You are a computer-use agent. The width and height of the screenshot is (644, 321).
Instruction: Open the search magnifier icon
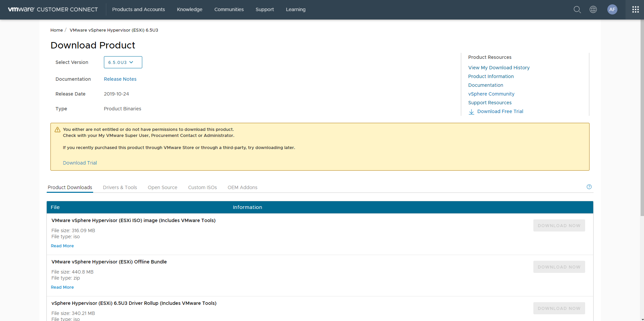(x=577, y=9)
